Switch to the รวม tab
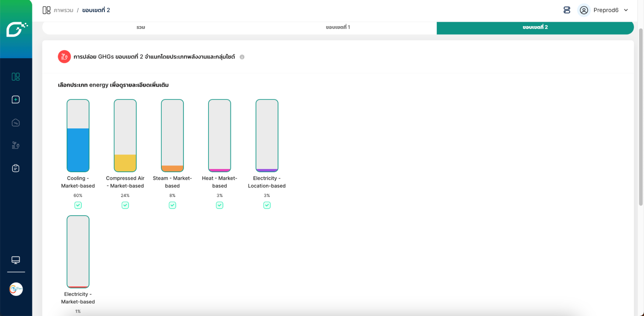This screenshot has width=644, height=316. pyautogui.click(x=140, y=27)
